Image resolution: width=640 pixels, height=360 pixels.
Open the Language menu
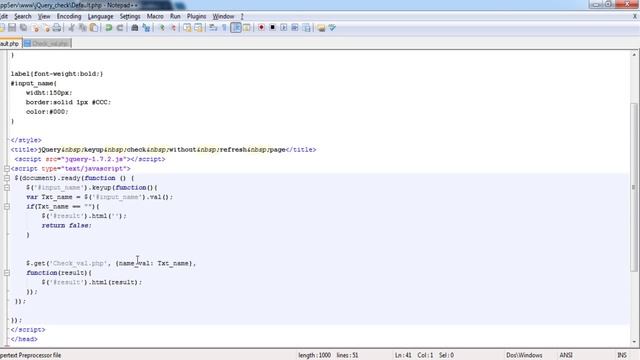[x=100, y=16]
